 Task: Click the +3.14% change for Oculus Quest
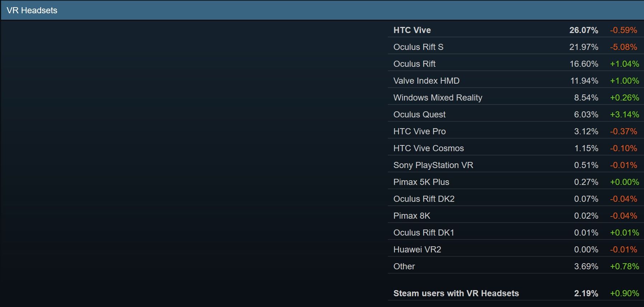click(x=624, y=115)
